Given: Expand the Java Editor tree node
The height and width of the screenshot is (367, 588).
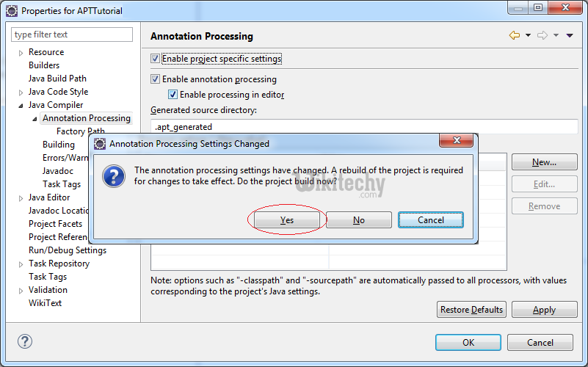Looking at the screenshot, I should point(21,197).
